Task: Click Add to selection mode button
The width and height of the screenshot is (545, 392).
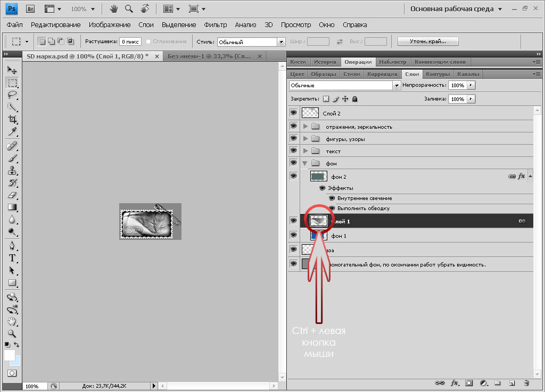Action: click(52, 41)
